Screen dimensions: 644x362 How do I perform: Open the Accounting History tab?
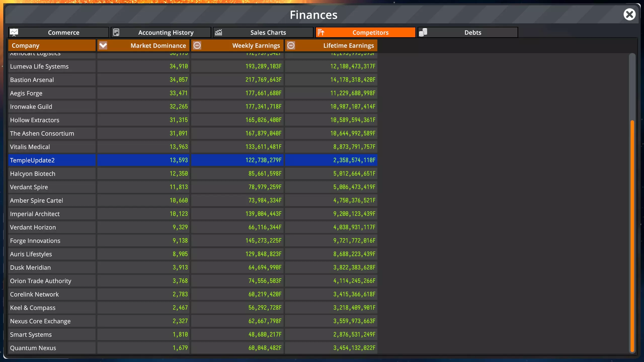point(166,32)
